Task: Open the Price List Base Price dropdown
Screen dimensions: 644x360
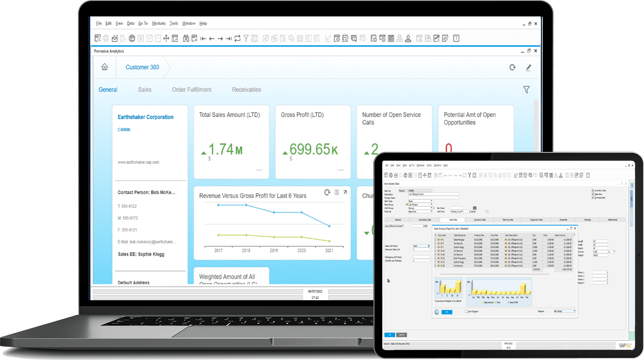Action: pos(431,212)
